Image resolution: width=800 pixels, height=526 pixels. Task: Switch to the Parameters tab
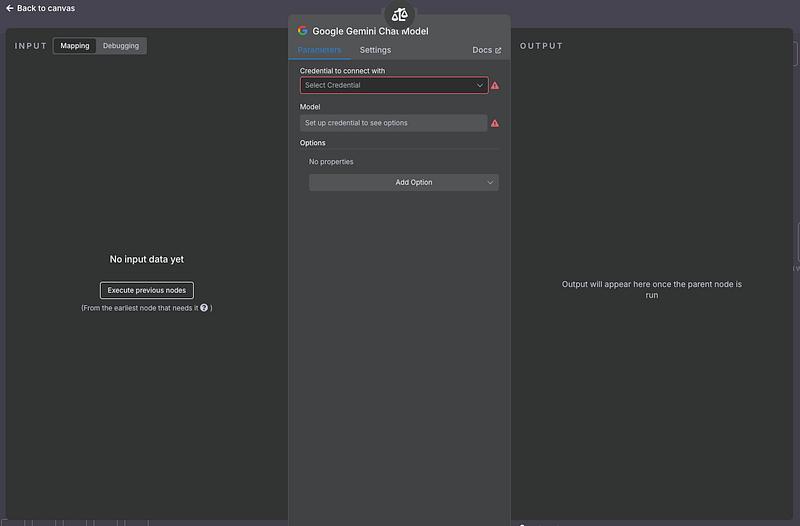[x=320, y=50]
